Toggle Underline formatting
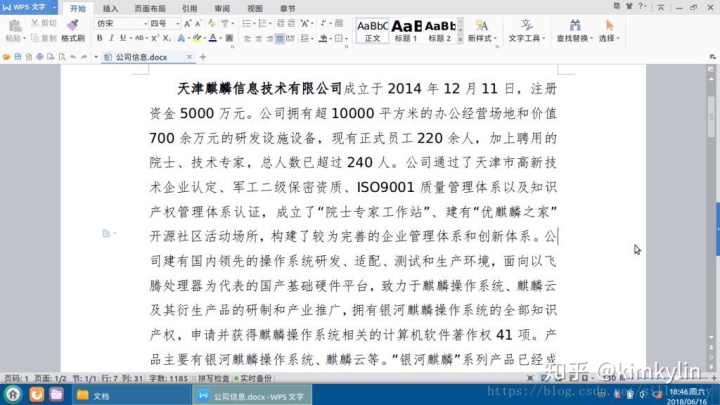720x405 pixels. click(123, 38)
